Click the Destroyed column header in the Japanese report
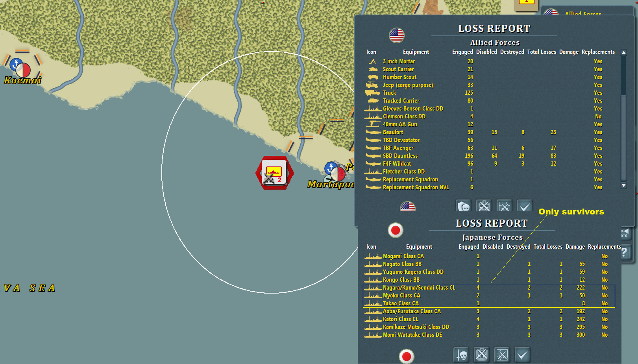The width and height of the screenshot is (638, 364). click(x=518, y=247)
